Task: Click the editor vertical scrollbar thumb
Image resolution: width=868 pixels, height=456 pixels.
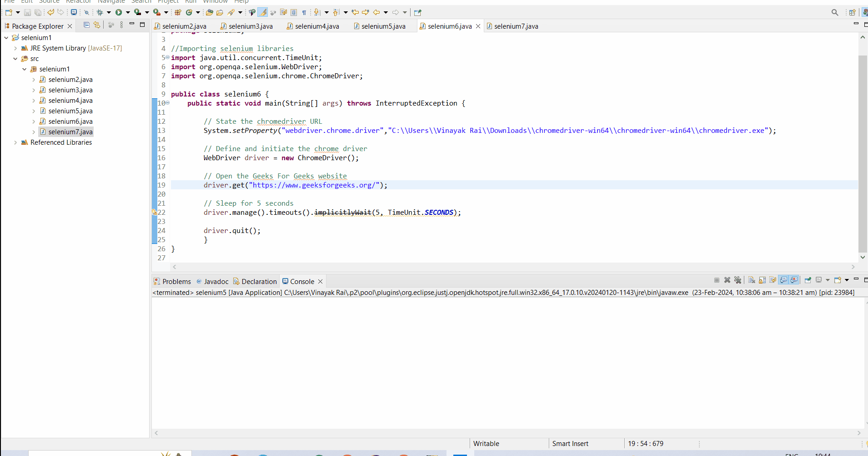Action: coord(862,153)
